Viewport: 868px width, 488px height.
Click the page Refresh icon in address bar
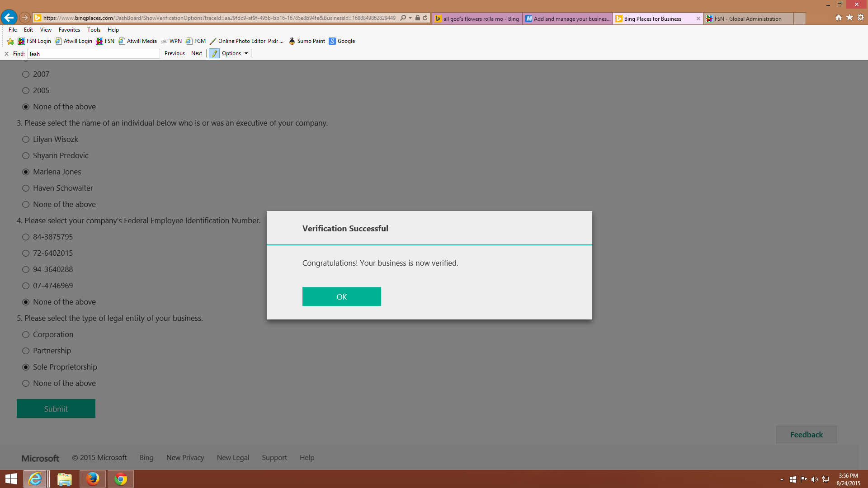click(425, 18)
